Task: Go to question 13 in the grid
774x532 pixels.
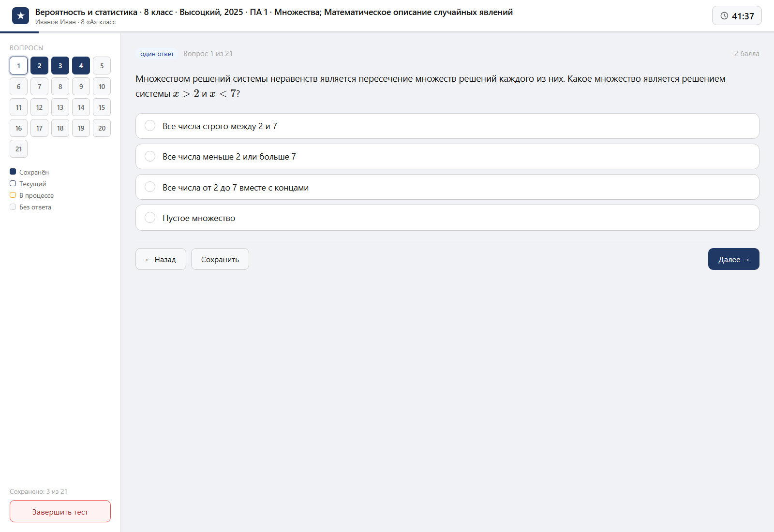Action: click(60, 107)
